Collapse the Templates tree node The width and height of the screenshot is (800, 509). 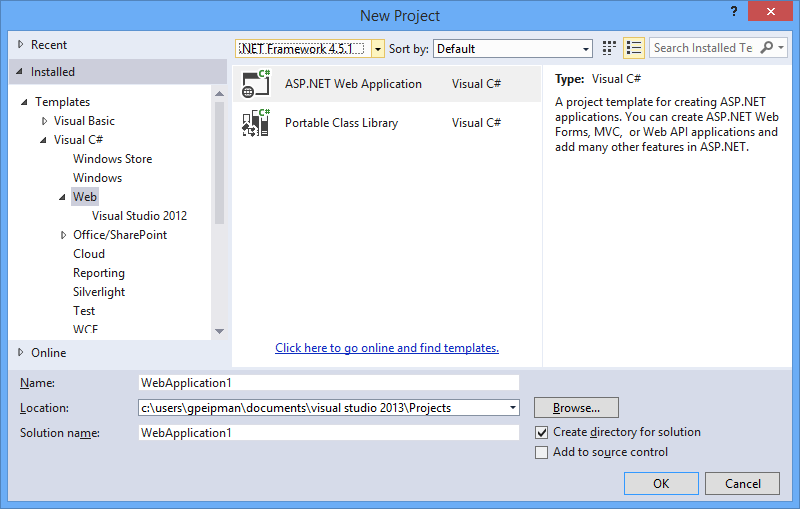24,102
